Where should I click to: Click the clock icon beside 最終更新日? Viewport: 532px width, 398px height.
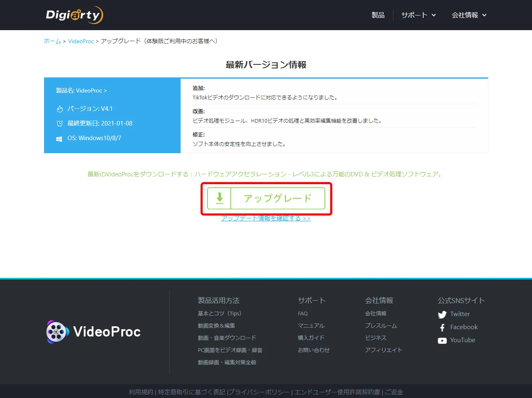pos(60,123)
